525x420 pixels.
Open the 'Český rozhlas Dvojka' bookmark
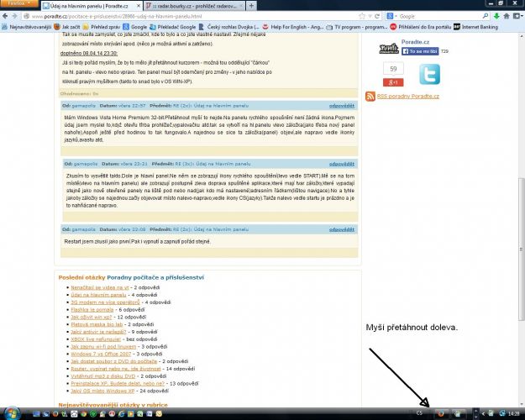point(228,27)
